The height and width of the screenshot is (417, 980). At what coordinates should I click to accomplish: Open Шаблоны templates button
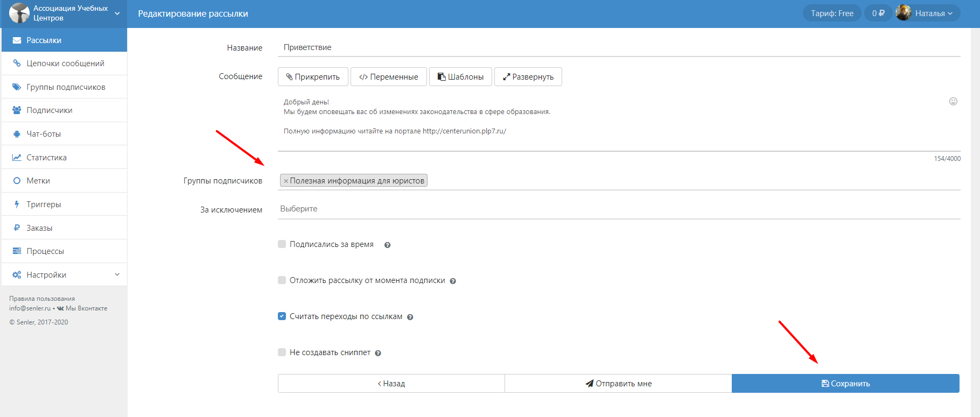point(460,77)
